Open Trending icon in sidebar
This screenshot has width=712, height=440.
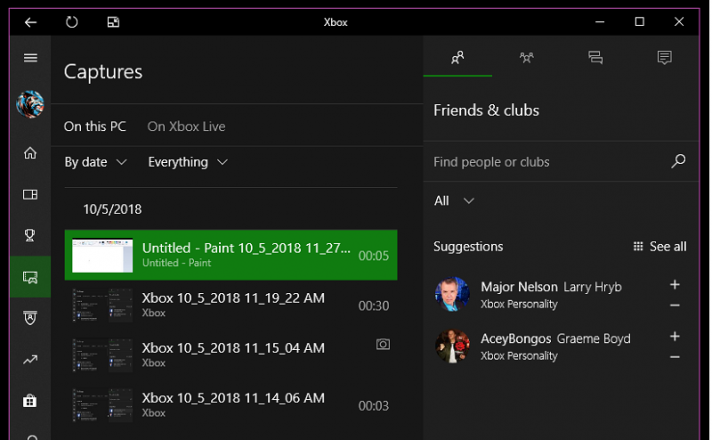30,360
